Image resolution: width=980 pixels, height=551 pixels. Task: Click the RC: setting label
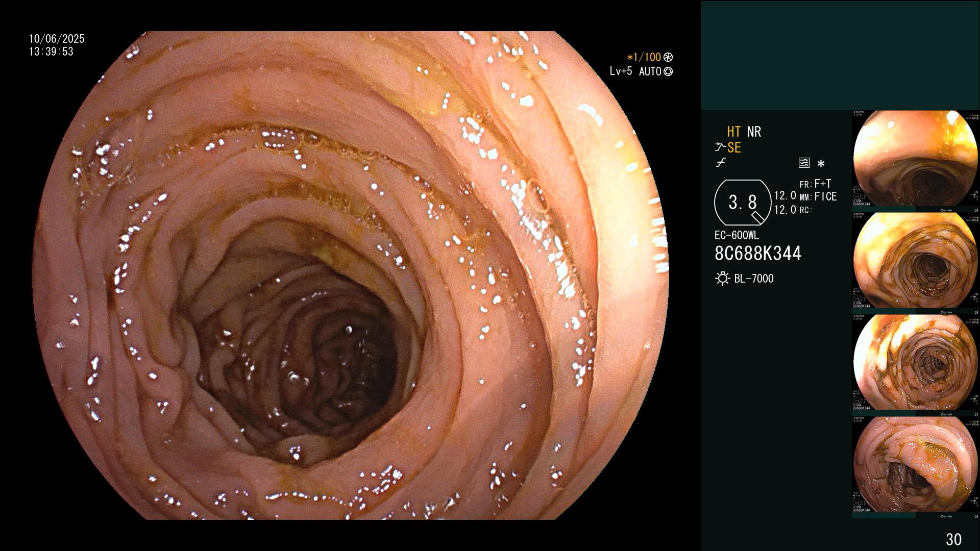pyautogui.click(x=806, y=210)
